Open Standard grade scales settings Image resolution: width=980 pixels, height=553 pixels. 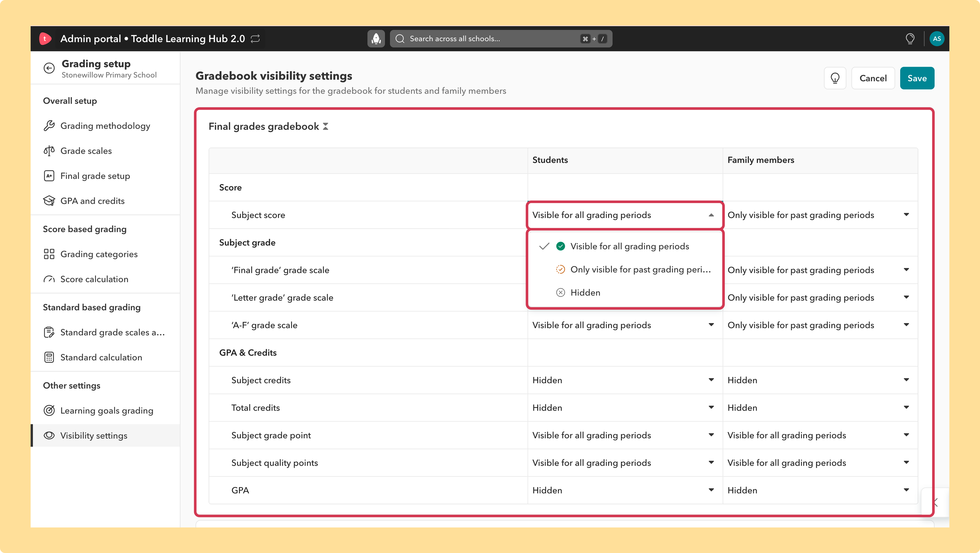(x=105, y=333)
